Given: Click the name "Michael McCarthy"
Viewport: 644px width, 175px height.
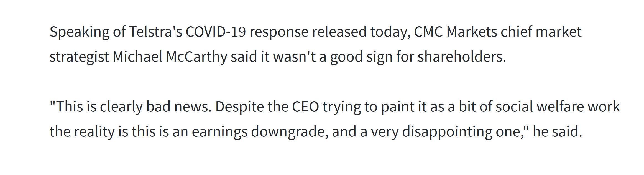Looking at the screenshot, I should 170,57.
